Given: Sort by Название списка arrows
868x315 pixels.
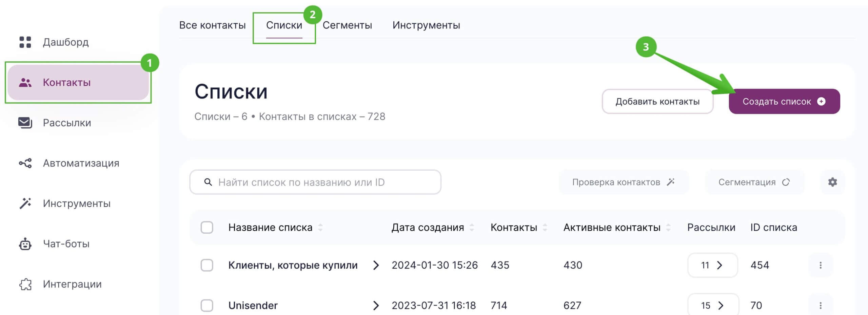Looking at the screenshot, I should (x=320, y=227).
